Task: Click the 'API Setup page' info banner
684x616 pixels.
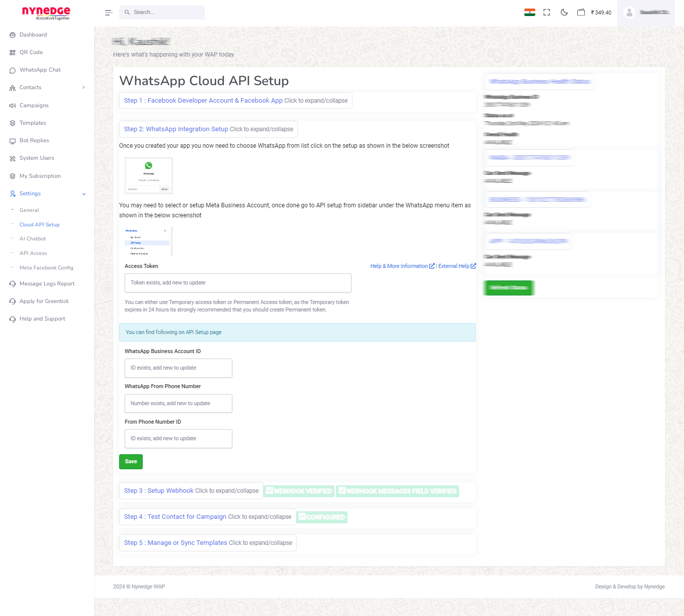Action: (x=297, y=333)
